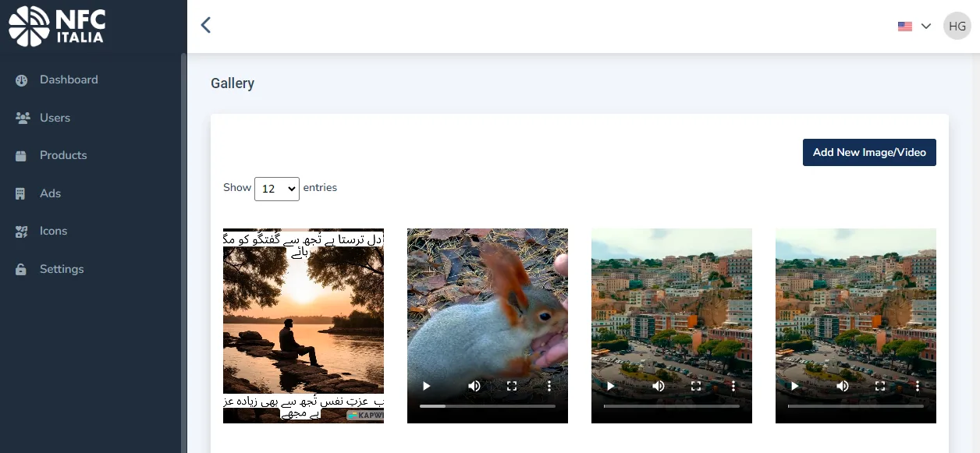Image resolution: width=980 pixels, height=453 pixels.
Task: Play the squirrel video
Action: pyautogui.click(x=426, y=386)
